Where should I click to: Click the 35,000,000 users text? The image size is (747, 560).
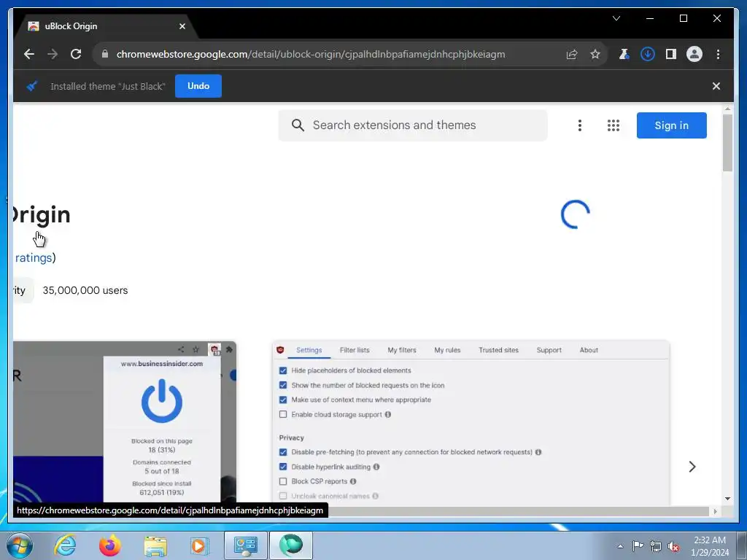coord(85,290)
